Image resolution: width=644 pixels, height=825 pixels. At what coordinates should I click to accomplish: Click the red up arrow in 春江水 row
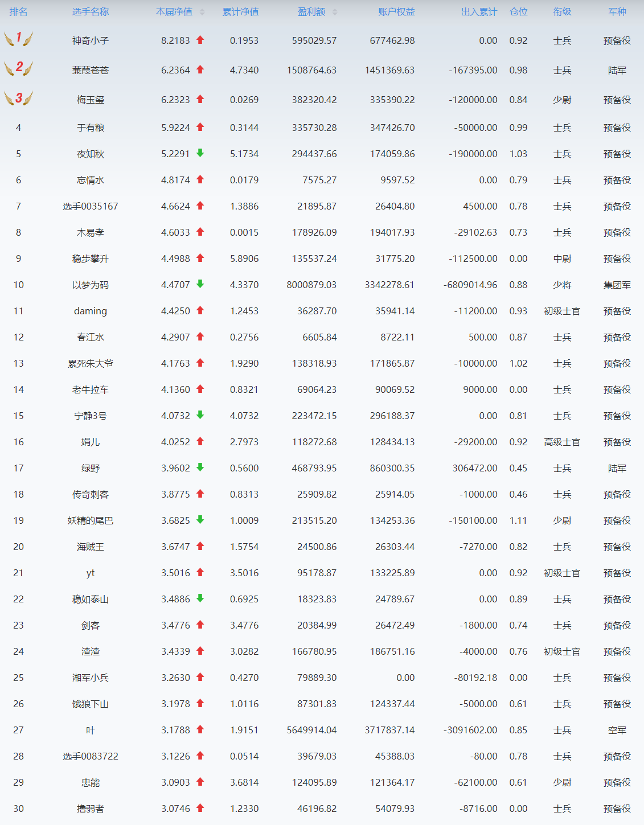tap(200, 336)
